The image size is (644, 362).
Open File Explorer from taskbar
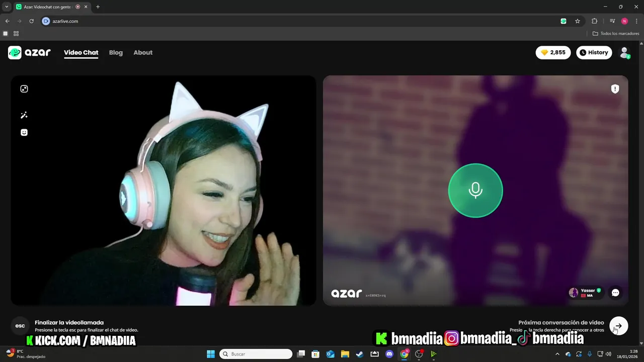(x=345, y=354)
